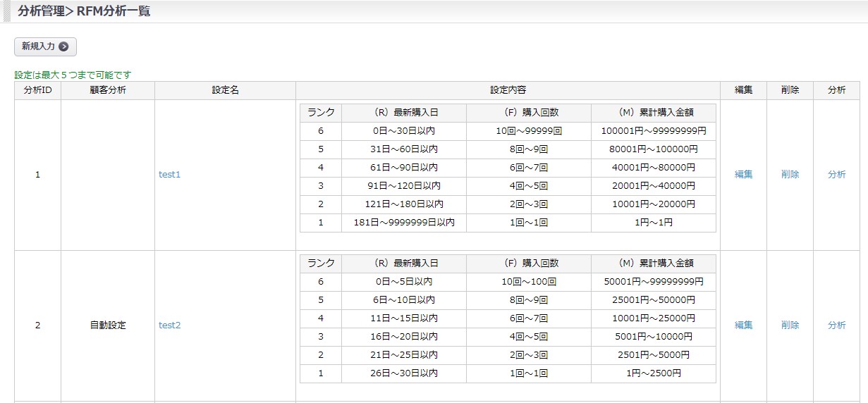Screen dimensions: 868x403
Task: Click the 顧客分析 column header
Action: pos(108,90)
